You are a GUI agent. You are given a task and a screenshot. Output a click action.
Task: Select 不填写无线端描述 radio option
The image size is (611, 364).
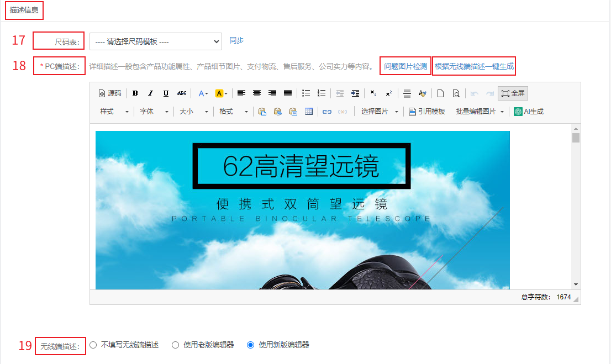pyautogui.click(x=93, y=345)
